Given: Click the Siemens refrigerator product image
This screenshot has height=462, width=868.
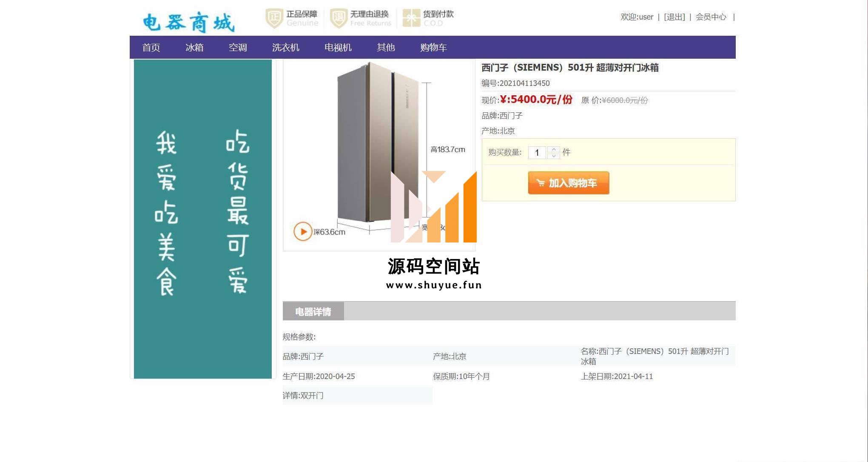Looking at the screenshot, I should [x=379, y=155].
